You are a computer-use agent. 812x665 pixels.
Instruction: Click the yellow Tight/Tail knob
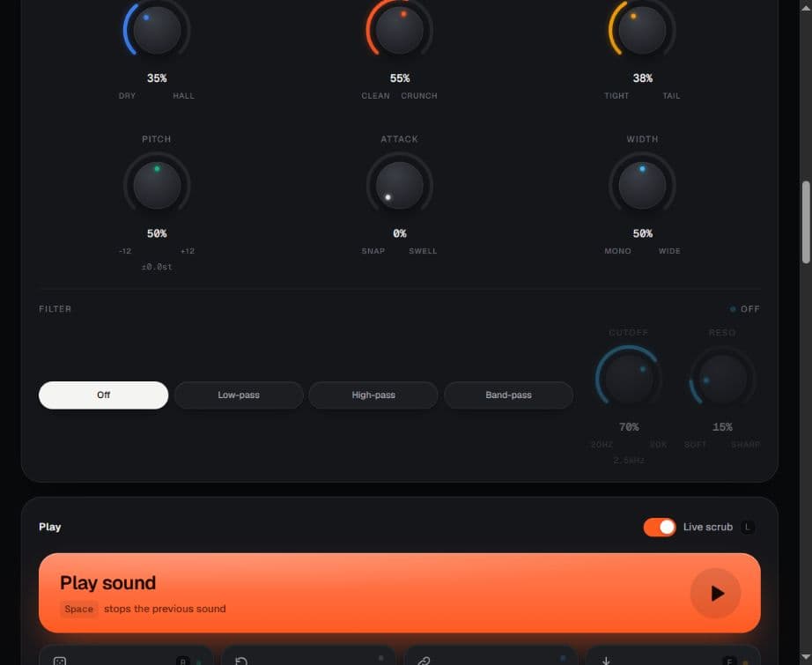pyautogui.click(x=642, y=30)
